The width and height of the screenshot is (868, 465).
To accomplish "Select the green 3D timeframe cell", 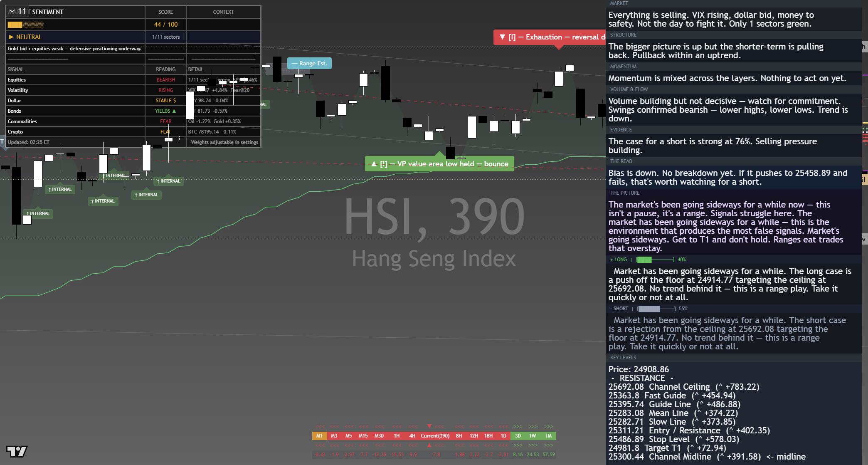I will pyautogui.click(x=518, y=436).
